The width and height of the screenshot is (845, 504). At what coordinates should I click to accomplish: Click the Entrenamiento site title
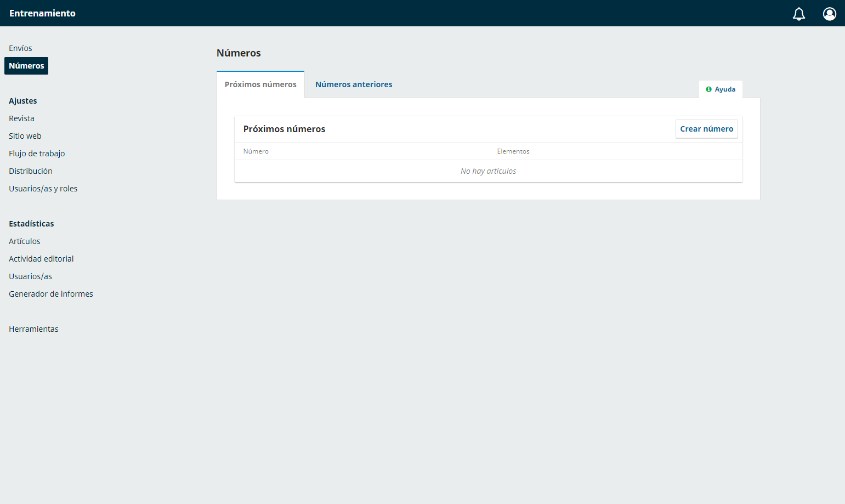[42, 13]
